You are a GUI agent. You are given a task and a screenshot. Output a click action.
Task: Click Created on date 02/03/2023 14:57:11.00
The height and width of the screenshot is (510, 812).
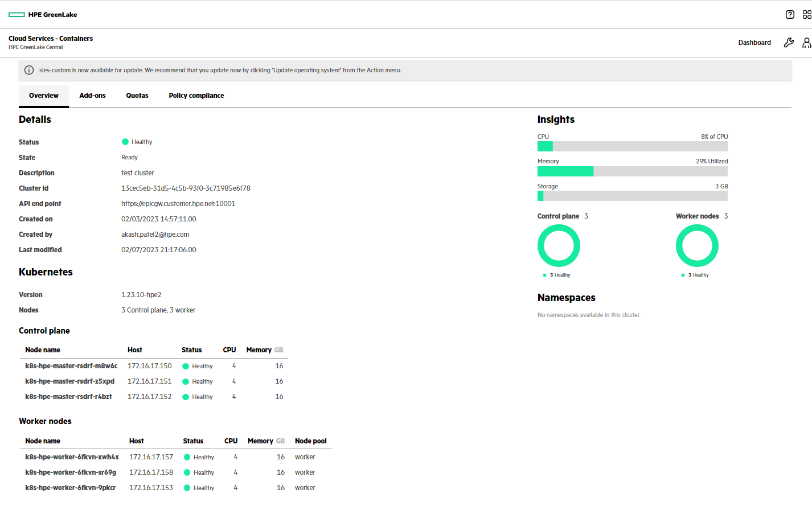[158, 219]
